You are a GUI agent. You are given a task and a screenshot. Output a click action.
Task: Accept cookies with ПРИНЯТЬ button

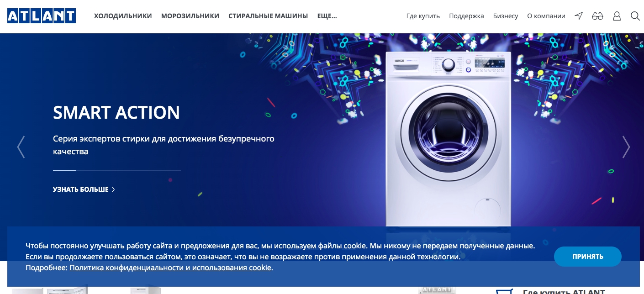click(588, 257)
